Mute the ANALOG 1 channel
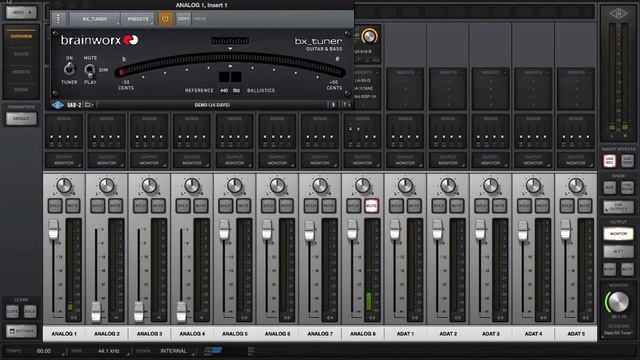The height and width of the screenshot is (360, 640). click(x=73, y=206)
